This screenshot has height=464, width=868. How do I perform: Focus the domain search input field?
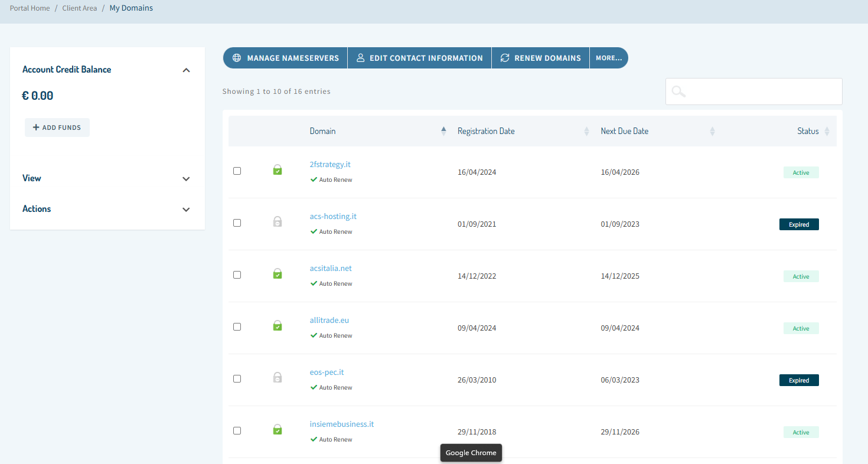point(762,92)
